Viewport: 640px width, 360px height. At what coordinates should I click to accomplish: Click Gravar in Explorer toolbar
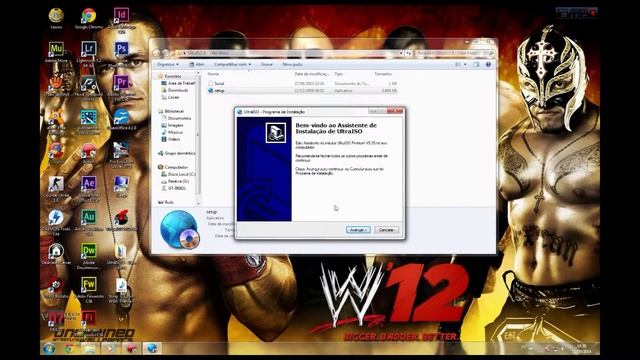tap(267, 64)
